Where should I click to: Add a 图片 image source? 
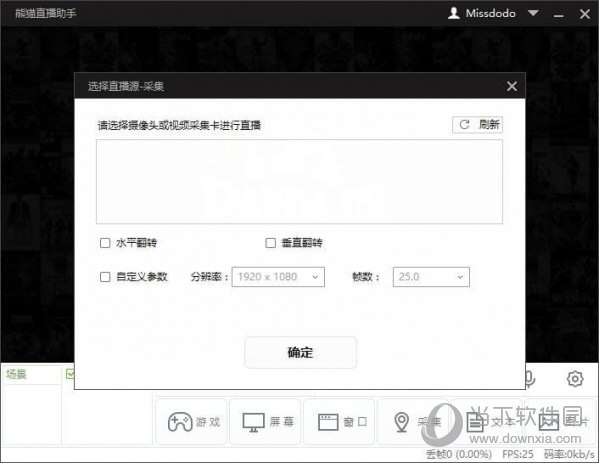pyautogui.click(x=561, y=422)
